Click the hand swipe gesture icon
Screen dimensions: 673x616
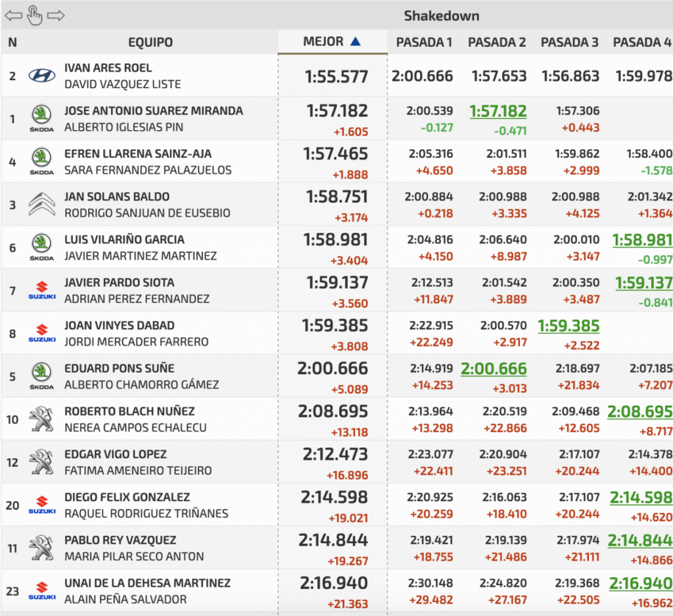[34, 15]
